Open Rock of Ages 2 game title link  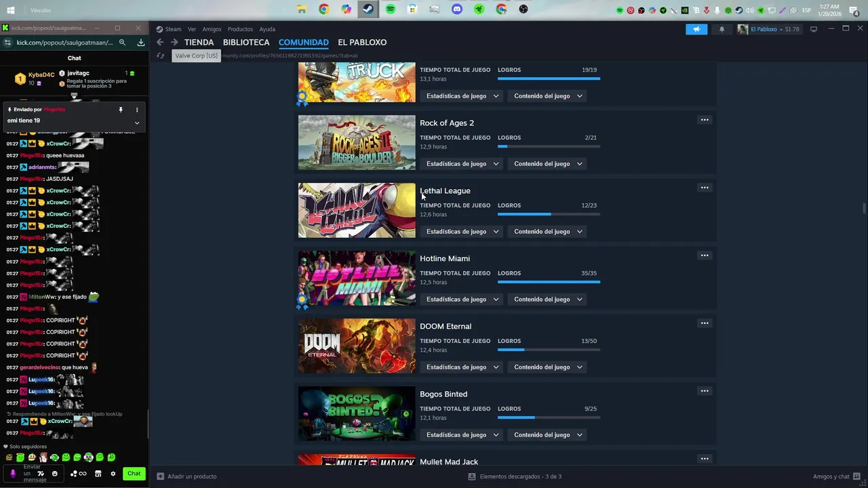(447, 123)
